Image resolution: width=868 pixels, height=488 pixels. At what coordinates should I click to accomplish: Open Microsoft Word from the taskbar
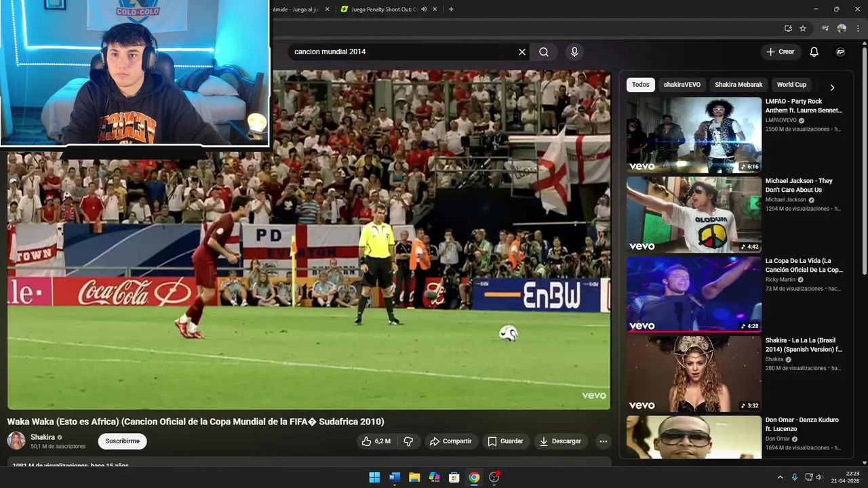coord(395,477)
